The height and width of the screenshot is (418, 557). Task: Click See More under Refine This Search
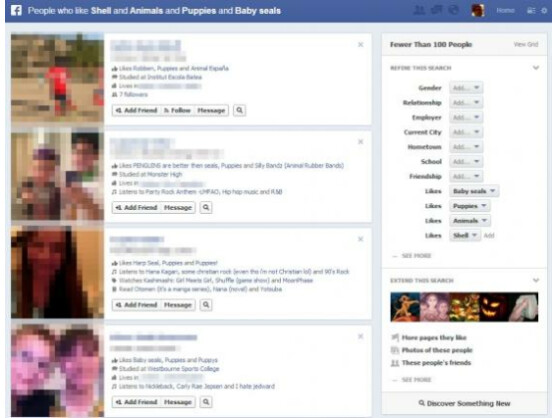[416, 256]
